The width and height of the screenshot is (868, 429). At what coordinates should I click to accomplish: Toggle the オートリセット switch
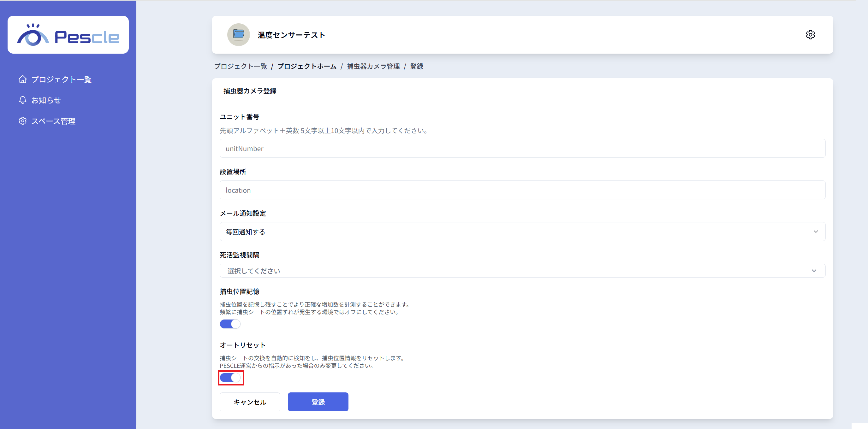click(230, 378)
